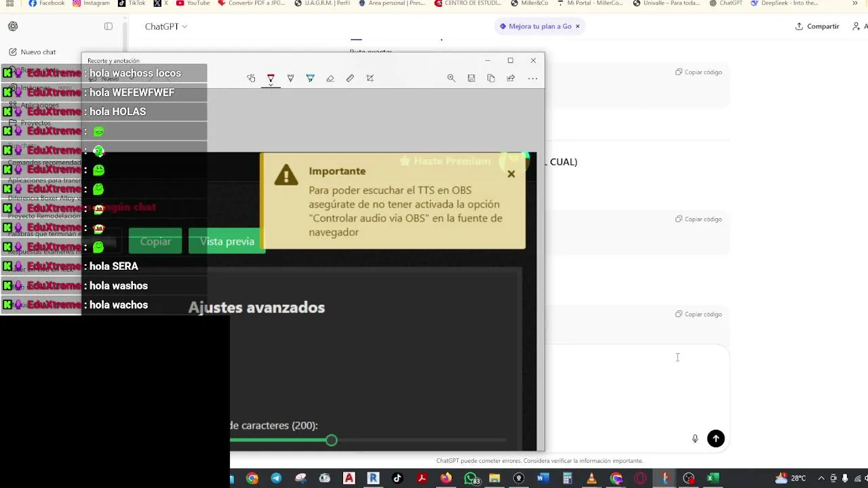Start a Nuevo chat
Image resolution: width=868 pixels, height=488 pixels.
point(33,52)
